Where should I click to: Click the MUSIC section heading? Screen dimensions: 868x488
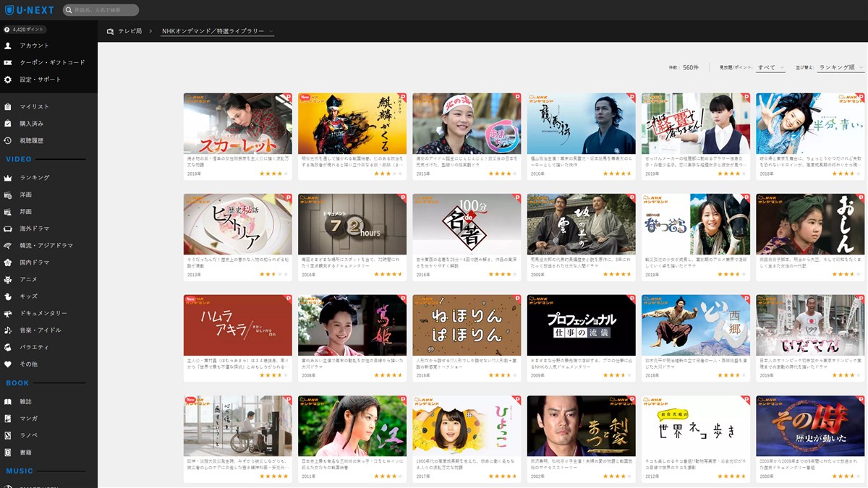click(x=20, y=471)
